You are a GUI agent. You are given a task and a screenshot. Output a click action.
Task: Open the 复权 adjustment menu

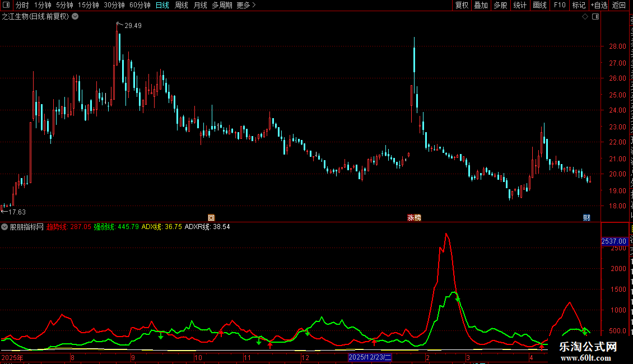462,5
